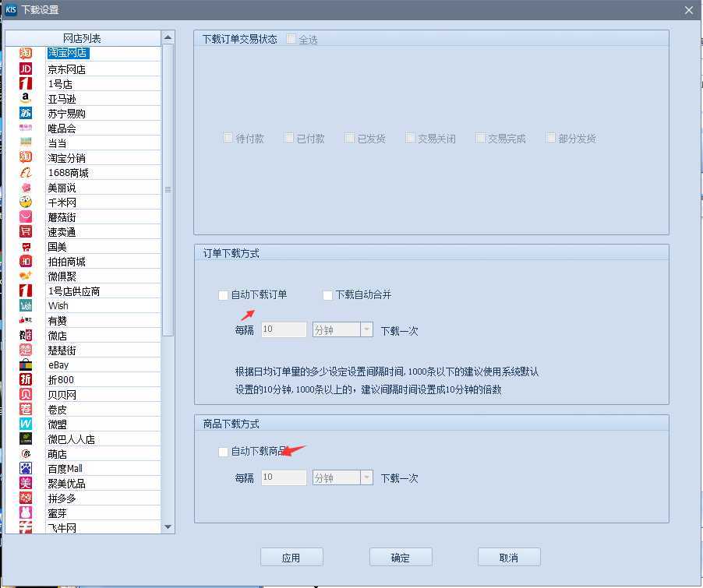This screenshot has height=588, width=703.
Task: Click the red icon beside 速卖通
Action: tap(26, 232)
